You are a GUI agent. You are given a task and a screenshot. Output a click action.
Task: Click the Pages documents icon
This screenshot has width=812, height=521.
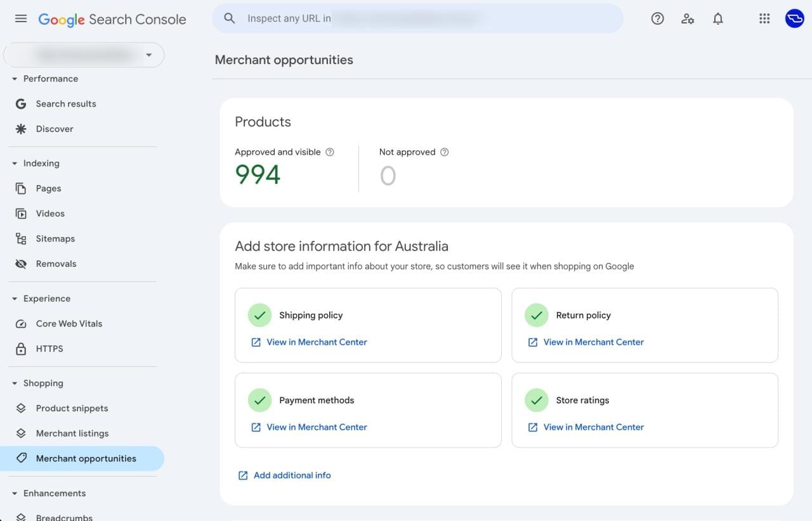click(x=21, y=188)
